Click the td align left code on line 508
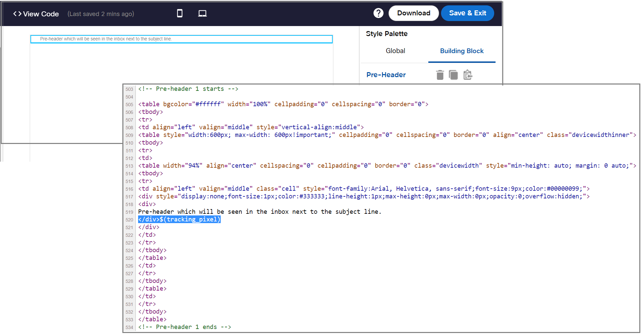644x336 pixels. tap(251, 127)
